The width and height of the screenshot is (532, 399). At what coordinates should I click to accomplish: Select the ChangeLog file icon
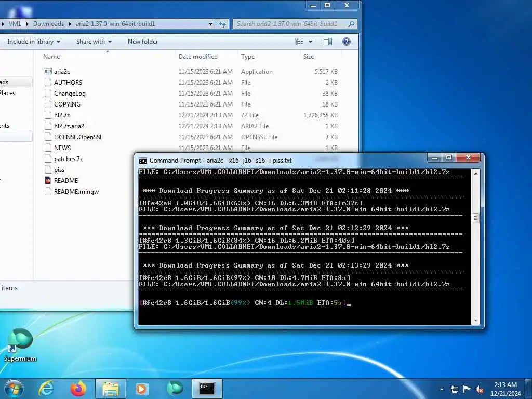point(48,93)
